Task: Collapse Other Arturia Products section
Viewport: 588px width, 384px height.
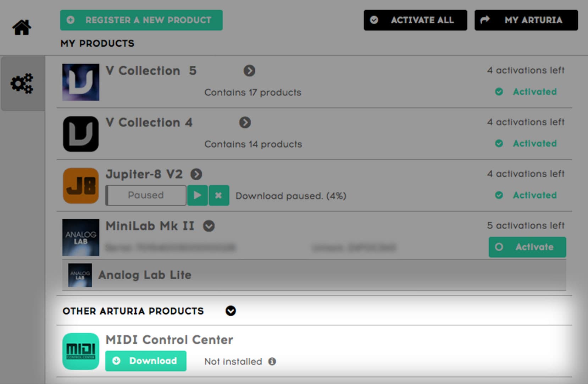Action: click(x=231, y=311)
